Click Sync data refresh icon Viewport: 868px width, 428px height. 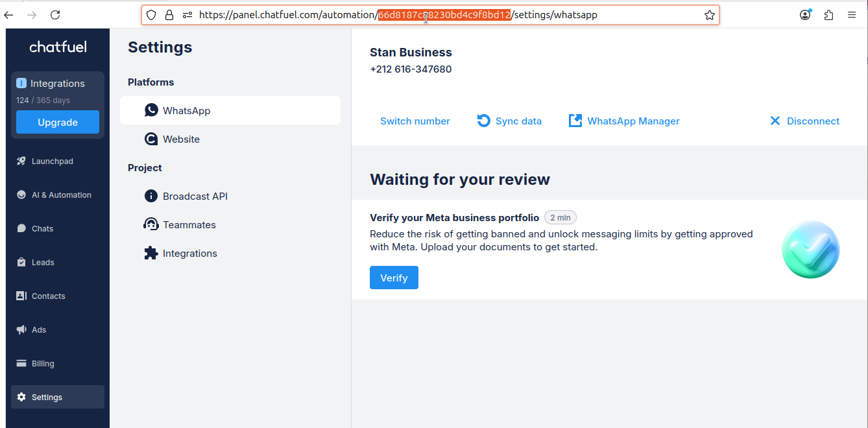(x=484, y=121)
